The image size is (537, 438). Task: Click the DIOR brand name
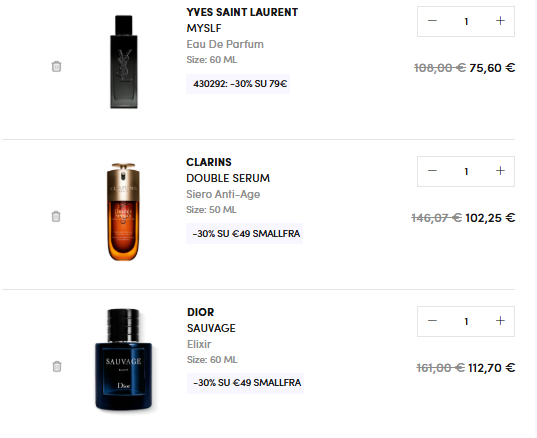(201, 312)
